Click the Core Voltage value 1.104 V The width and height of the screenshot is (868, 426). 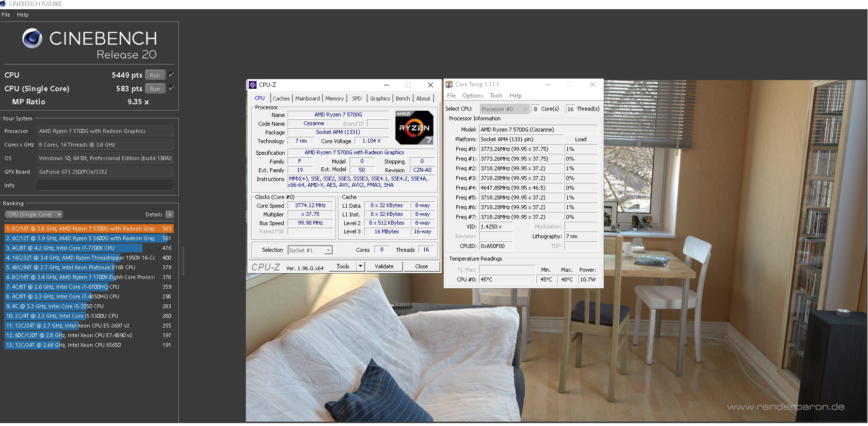click(x=371, y=141)
